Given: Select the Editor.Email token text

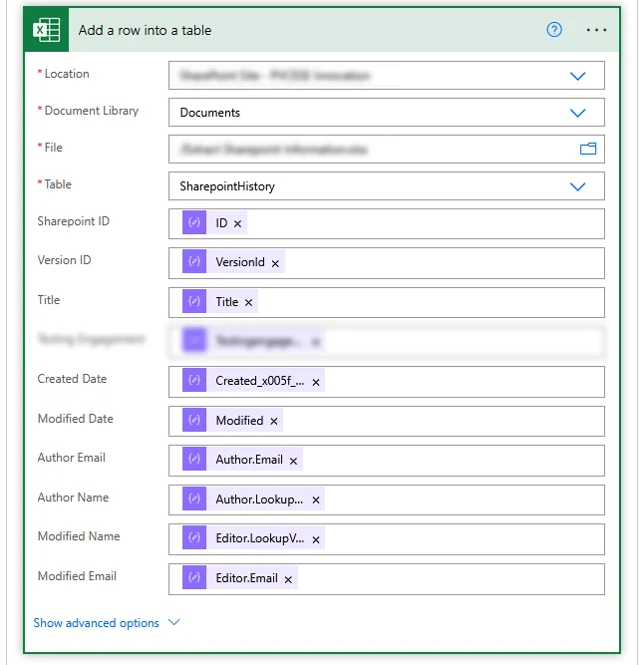Looking at the screenshot, I should [x=247, y=578].
